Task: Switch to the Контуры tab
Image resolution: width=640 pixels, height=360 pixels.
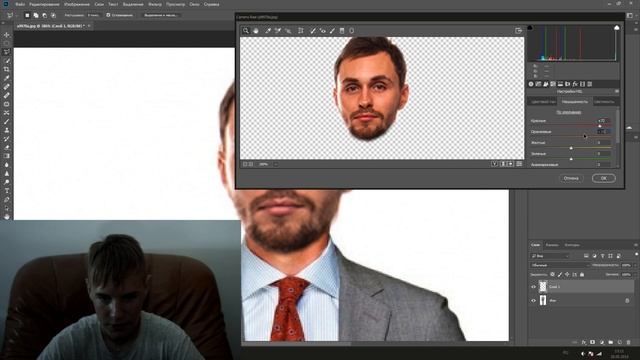Action: pyautogui.click(x=572, y=245)
